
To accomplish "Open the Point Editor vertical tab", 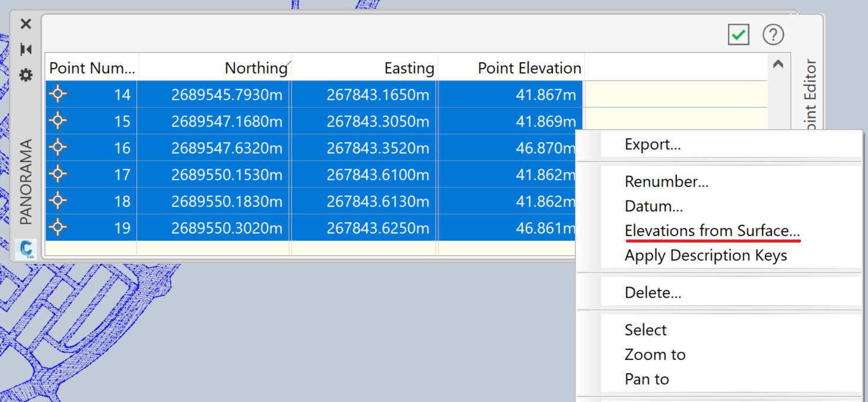I will pos(810,95).
